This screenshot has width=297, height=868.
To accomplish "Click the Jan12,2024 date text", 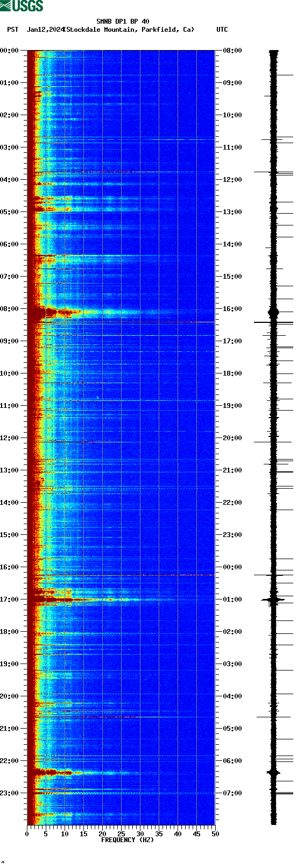I will [45, 30].
